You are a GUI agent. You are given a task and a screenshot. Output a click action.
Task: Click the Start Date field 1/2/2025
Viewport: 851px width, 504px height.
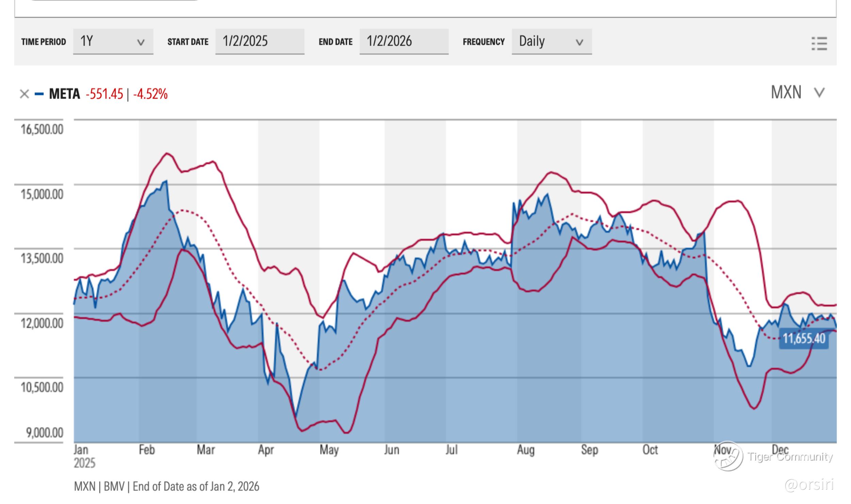coord(259,42)
